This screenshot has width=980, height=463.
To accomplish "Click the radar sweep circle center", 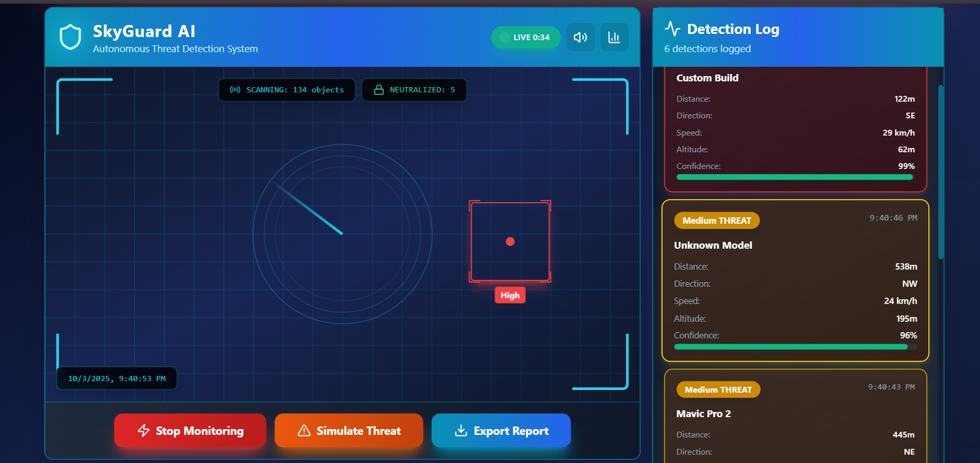I will (x=342, y=234).
